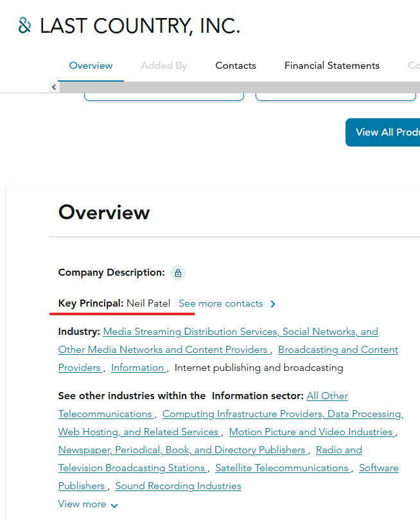Open the Financial Statements tab

click(331, 66)
